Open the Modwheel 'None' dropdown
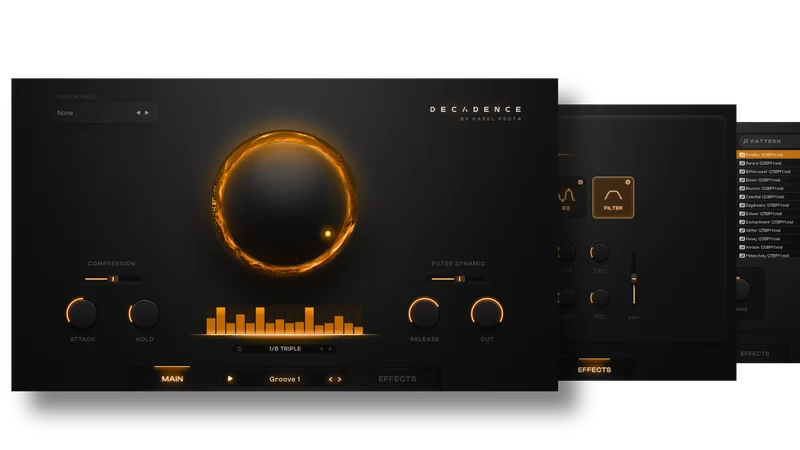 (x=104, y=113)
